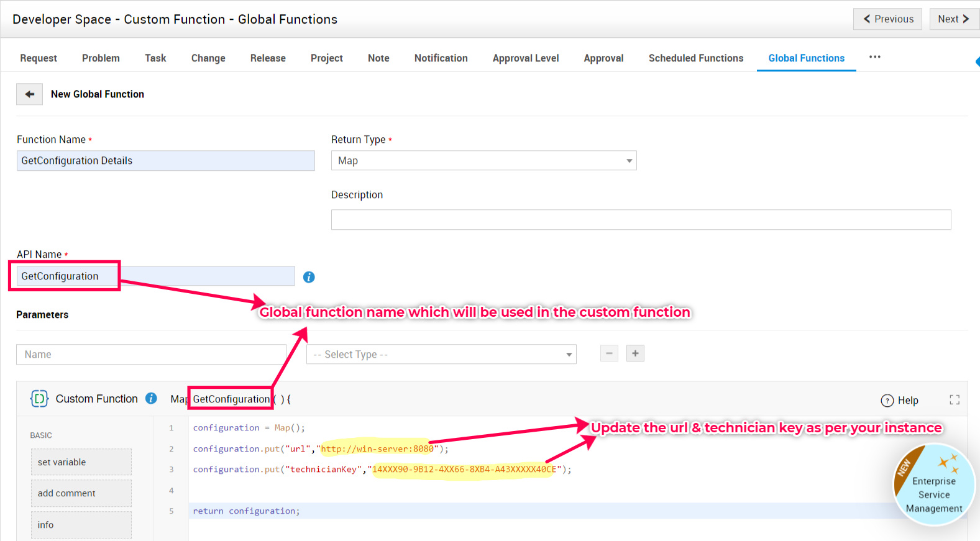Click the Previous button
The image size is (980, 541).
[887, 19]
